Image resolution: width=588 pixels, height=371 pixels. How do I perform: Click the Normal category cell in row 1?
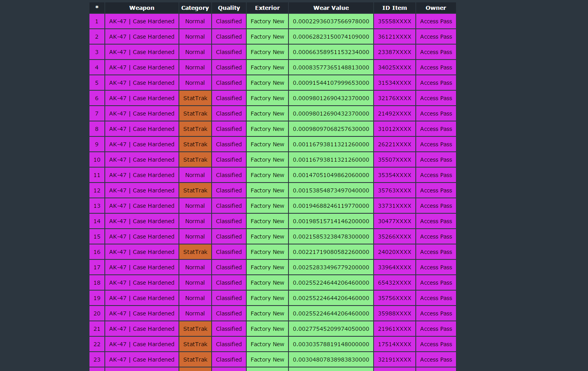195,21
